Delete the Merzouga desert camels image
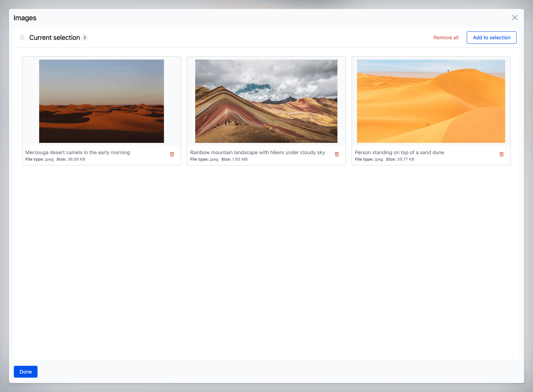Screen dimensions: 533x392 pos(172,154)
